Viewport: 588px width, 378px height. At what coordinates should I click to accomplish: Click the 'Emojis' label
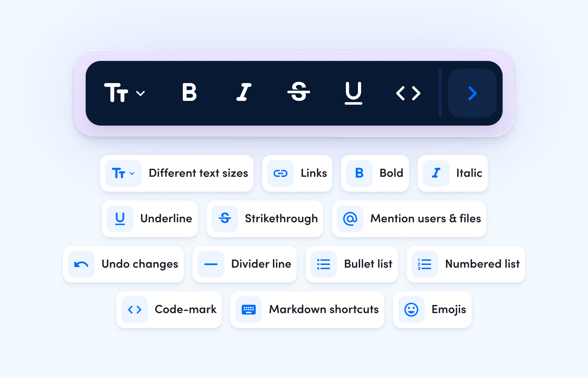pyautogui.click(x=449, y=310)
